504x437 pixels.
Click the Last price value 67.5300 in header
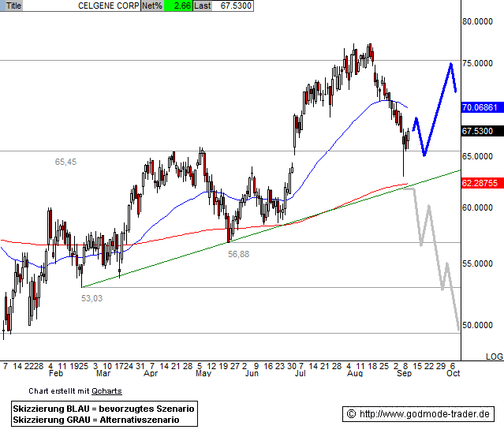click(235, 6)
